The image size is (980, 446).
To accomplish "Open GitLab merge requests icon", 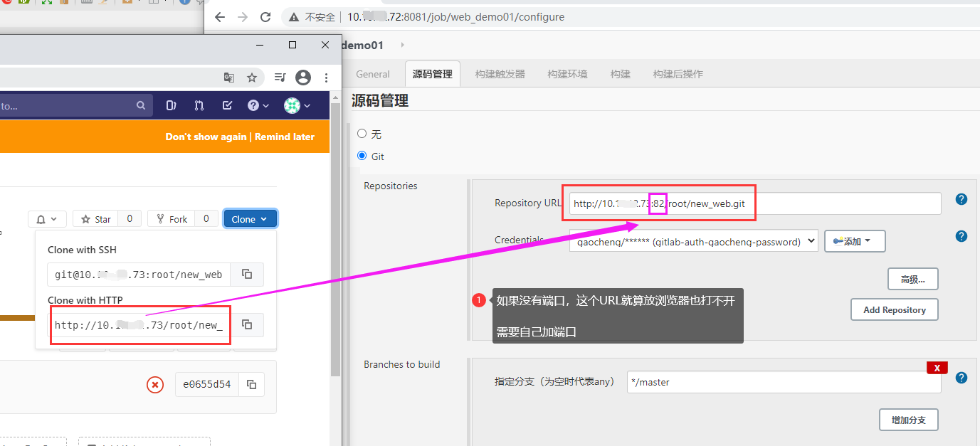I will pos(199,105).
